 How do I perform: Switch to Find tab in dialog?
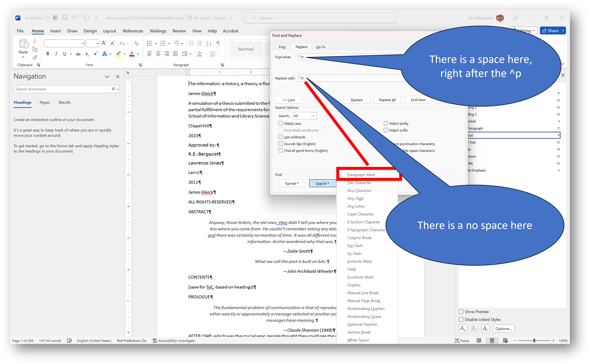click(282, 47)
